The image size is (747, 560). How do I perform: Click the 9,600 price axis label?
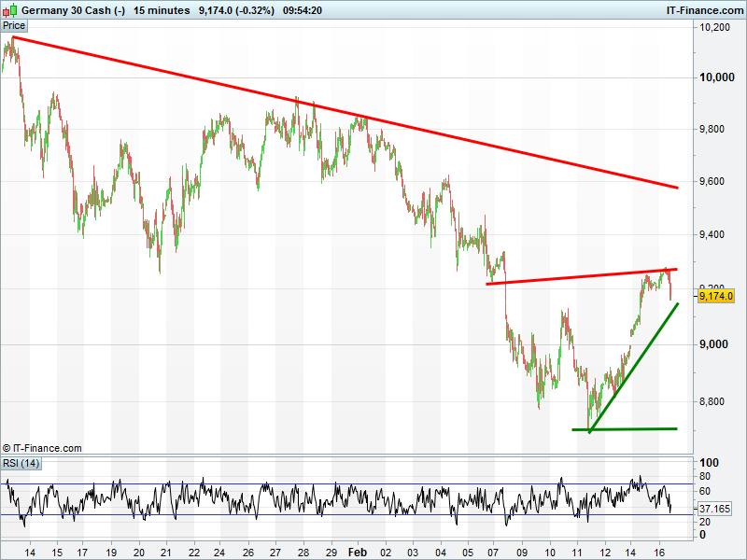(x=712, y=181)
